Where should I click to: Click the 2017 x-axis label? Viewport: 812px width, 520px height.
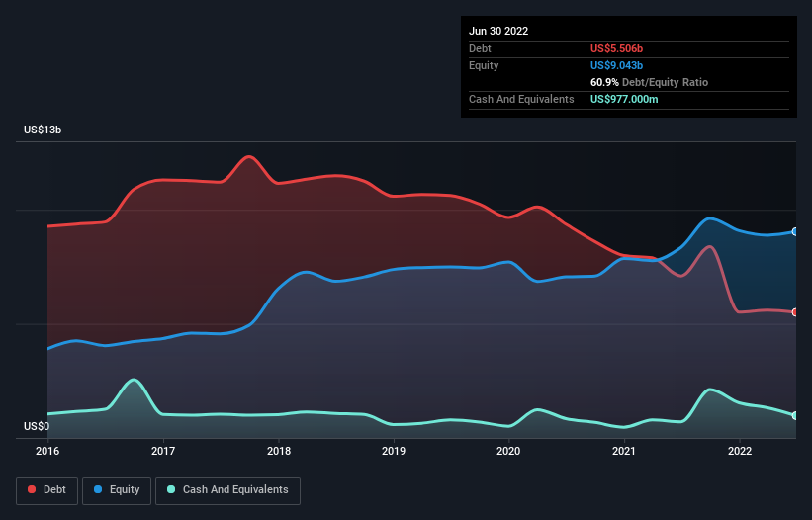click(163, 451)
